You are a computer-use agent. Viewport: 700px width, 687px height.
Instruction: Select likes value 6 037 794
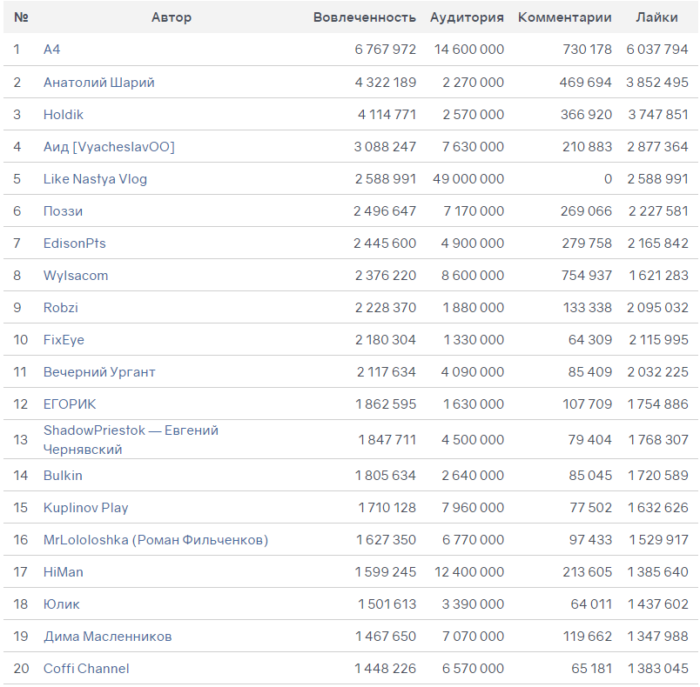click(657, 49)
